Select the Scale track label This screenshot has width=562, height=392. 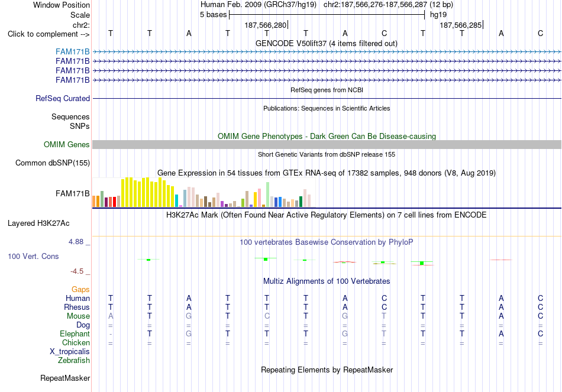[80, 15]
